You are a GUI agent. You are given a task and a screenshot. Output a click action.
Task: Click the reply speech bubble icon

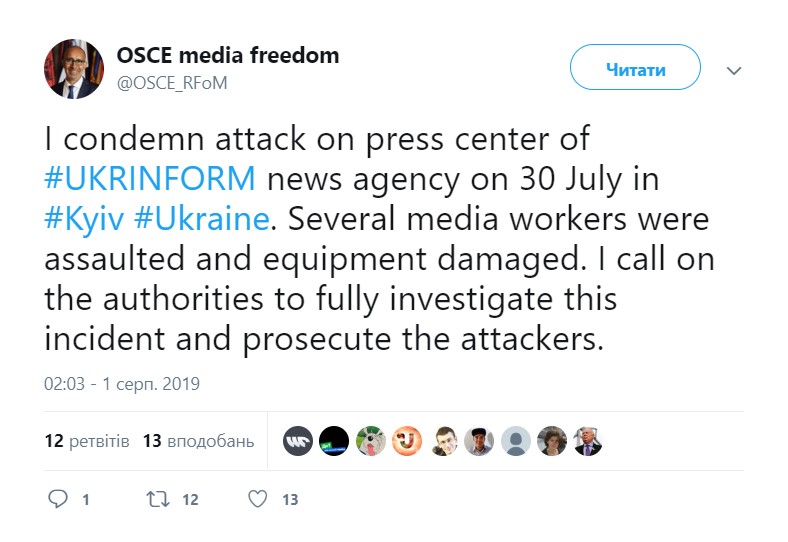pyautogui.click(x=59, y=498)
